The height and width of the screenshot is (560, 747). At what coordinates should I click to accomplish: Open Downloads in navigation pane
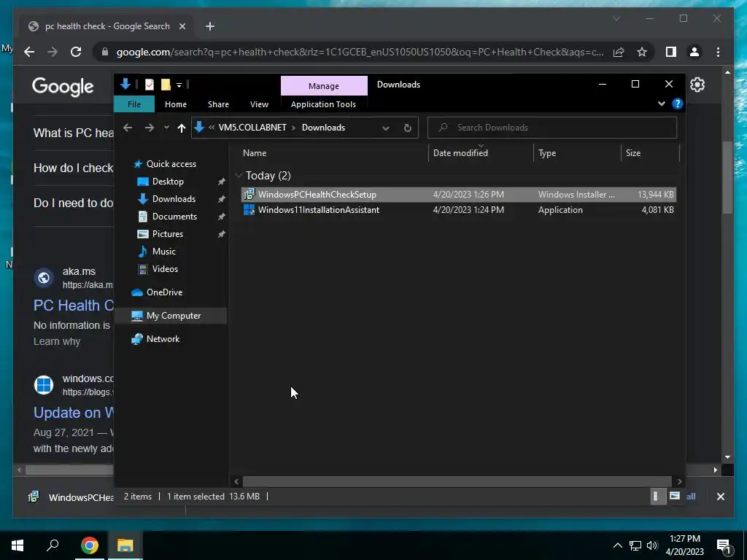click(x=174, y=199)
